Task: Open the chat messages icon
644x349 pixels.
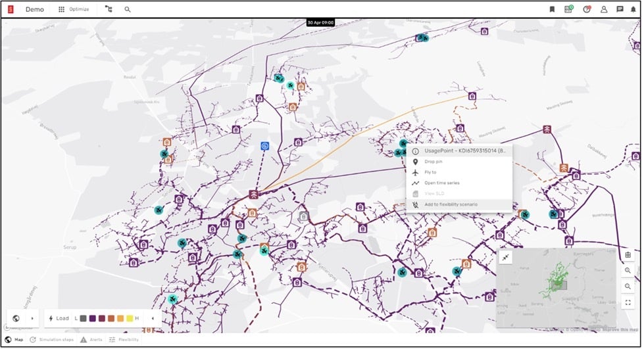Action: 620,9
